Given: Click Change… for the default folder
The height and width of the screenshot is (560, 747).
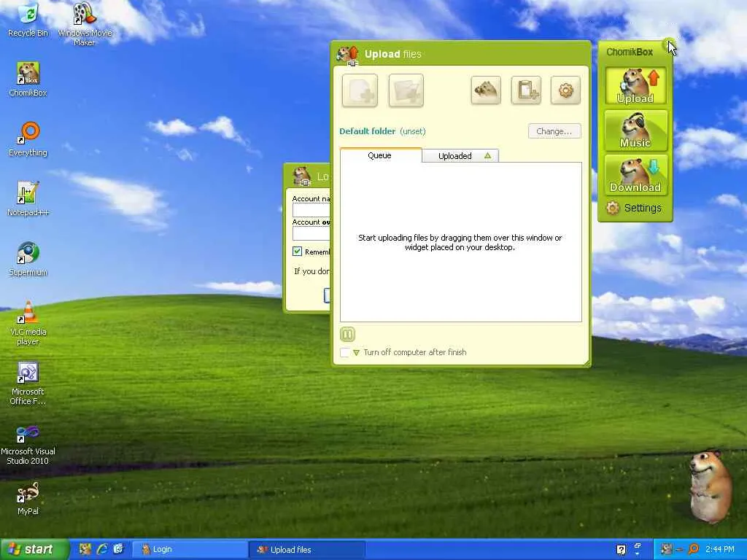Looking at the screenshot, I should (x=554, y=131).
